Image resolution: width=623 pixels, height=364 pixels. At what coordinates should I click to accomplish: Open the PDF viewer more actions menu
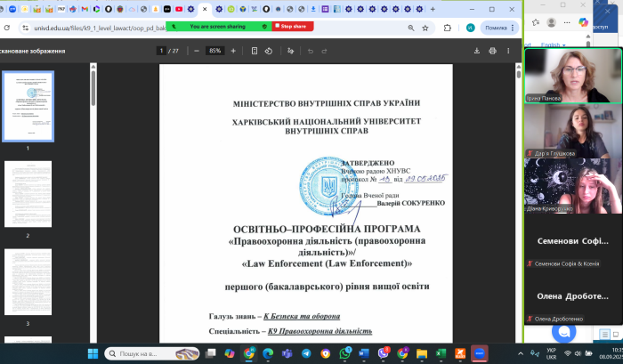(x=510, y=51)
